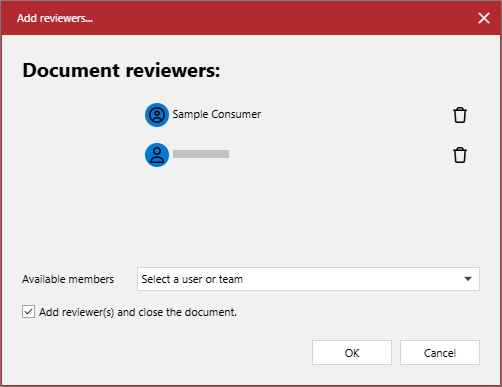This screenshot has width=502, height=387.
Task: Click the 'Add reviewers...' title text
Action: 55,18
